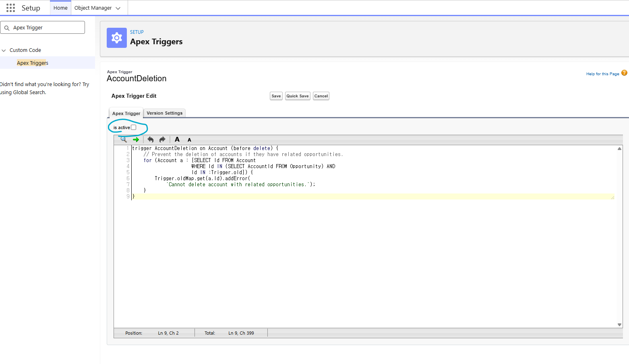Undo the last code edit

(x=150, y=140)
